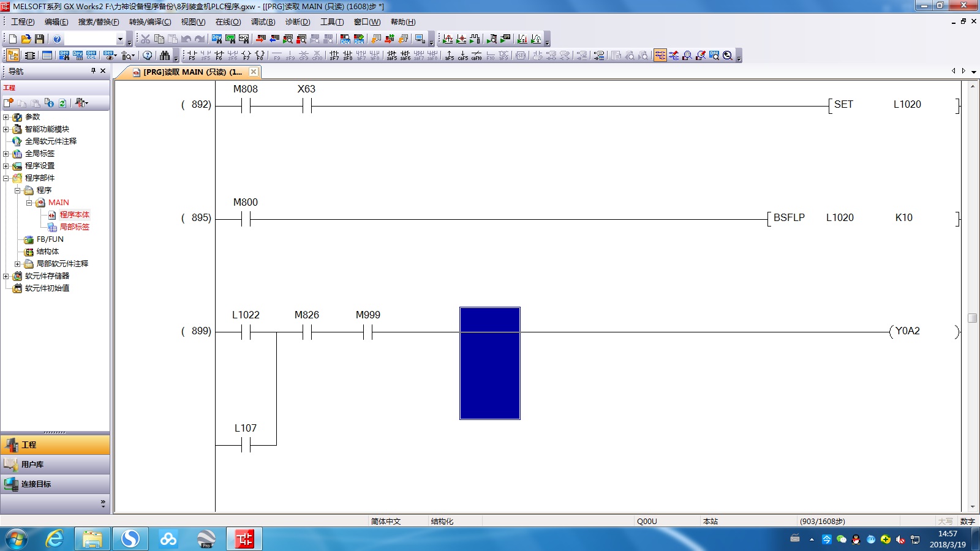Viewport: 980px width, 551px height.
Task: Toggle the highlighted ladder display mode button
Action: coord(660,56)
